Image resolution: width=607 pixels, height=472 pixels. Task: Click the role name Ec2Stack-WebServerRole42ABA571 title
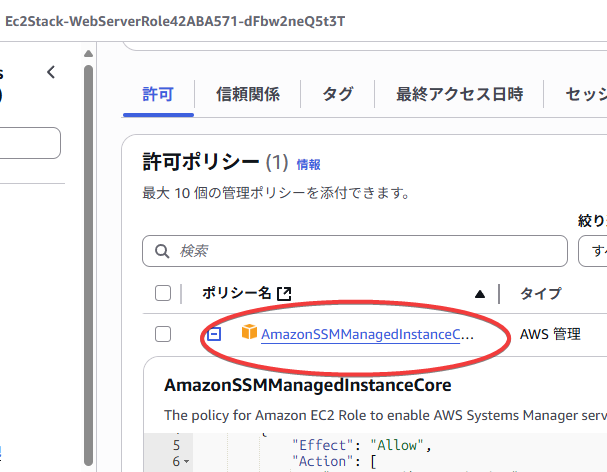pyautogui.click(x=175, y=21)
